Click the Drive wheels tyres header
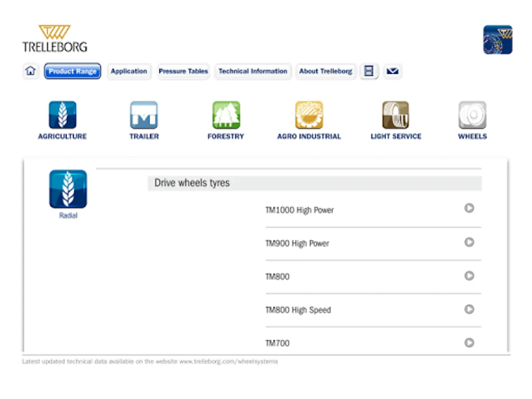The width and height of the screenshot is (532, 399). pos(315,183)
